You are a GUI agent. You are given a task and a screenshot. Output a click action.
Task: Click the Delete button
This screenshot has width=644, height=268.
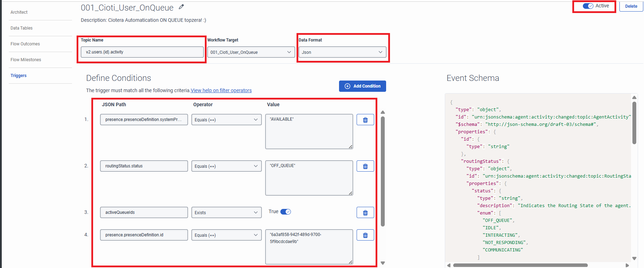click(631, 6)
